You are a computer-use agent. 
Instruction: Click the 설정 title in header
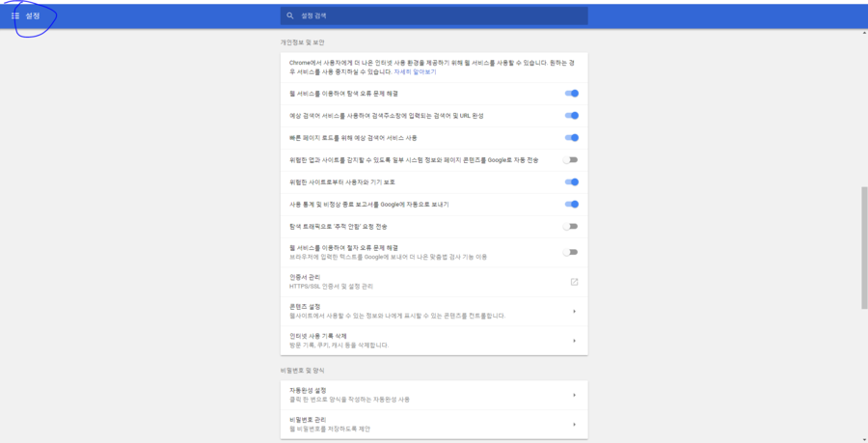pyautogui.click(x=33, y=16)
